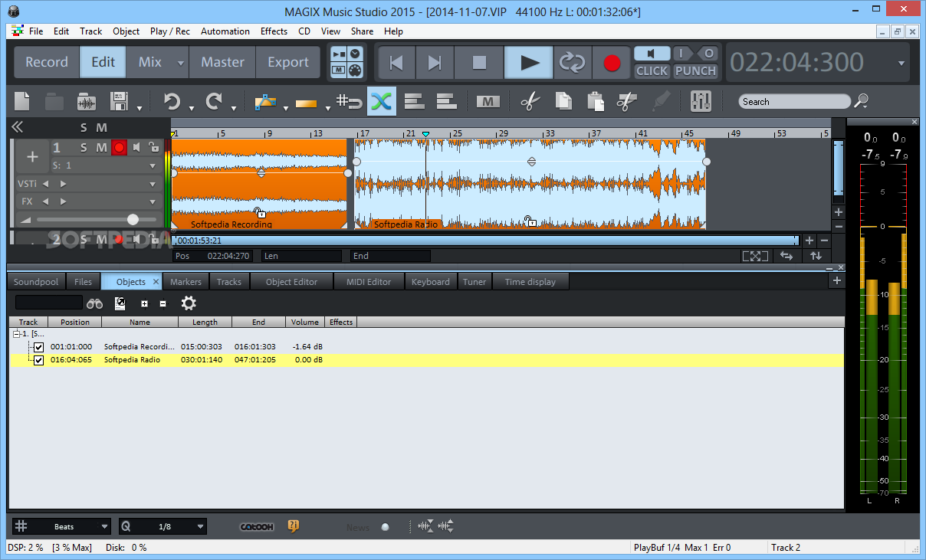Toggle track 1 monitoring speaker
Viewport: 926px width, 560px height.
[136, 147]
